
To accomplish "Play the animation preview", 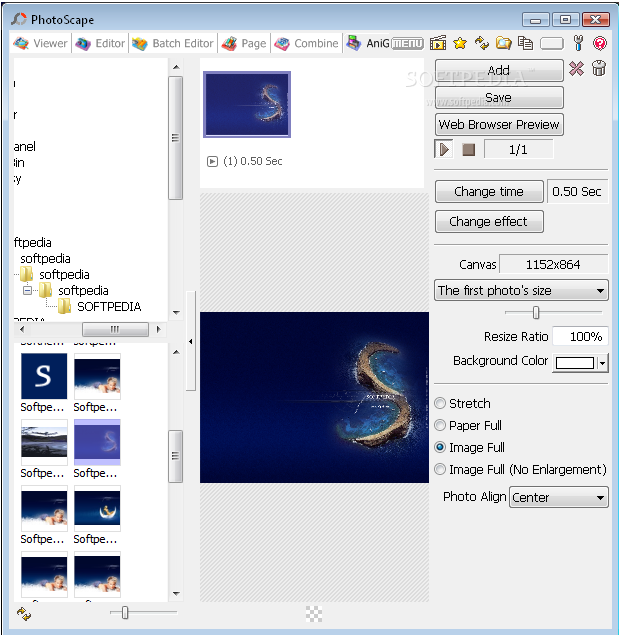I will coord(444,149).
